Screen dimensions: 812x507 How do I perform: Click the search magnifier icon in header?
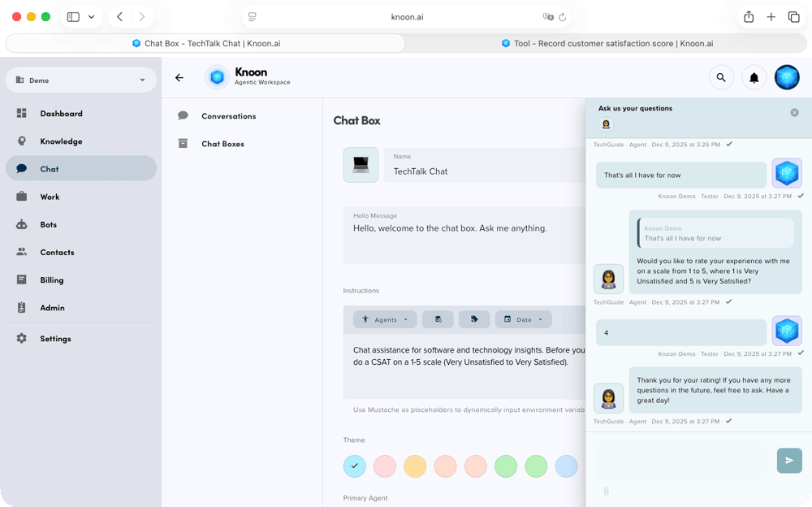click(720, 78)
